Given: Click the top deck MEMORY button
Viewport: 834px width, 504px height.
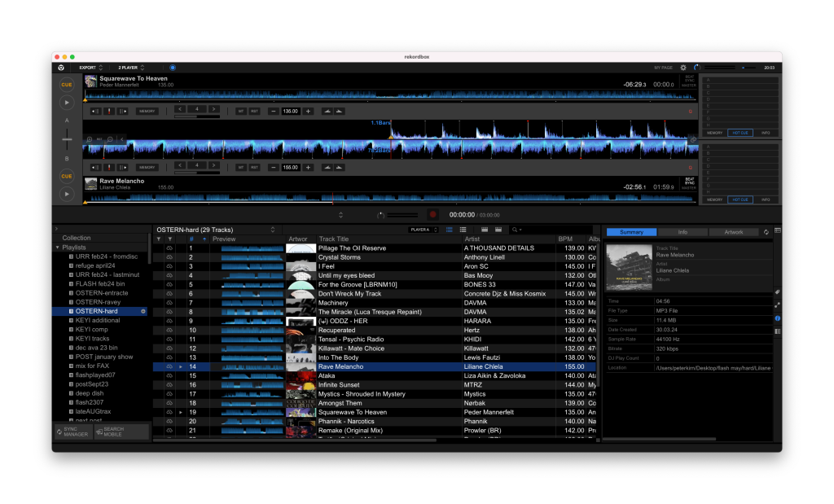Looking at the screenshot, I should tap(147, 111).
